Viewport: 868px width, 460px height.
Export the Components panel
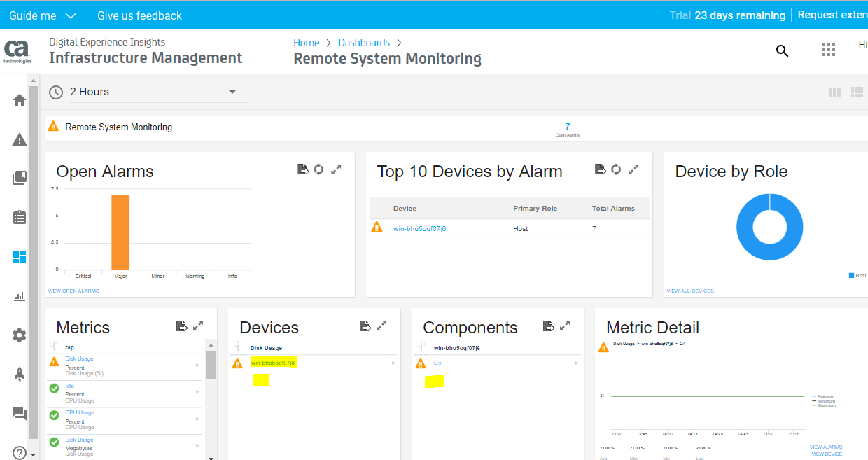coord(548,326)
